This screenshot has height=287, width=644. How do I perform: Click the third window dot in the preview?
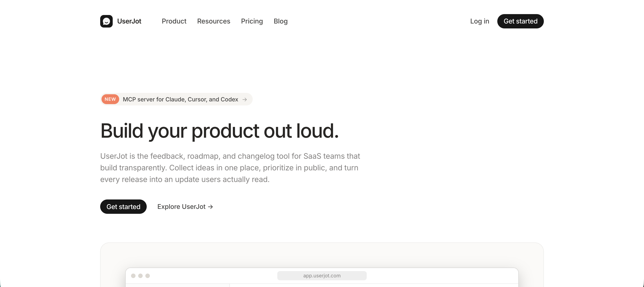[148, 276]
